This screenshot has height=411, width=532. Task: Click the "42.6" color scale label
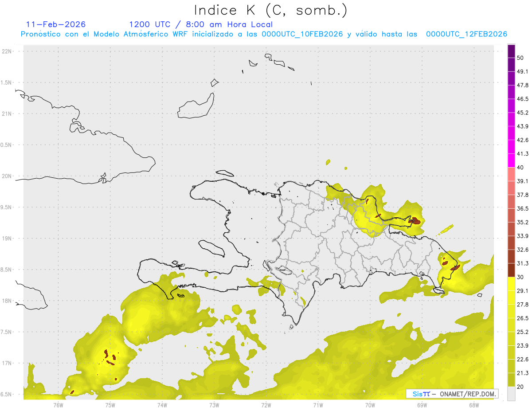pyautogui.click(x=523, y=140)
